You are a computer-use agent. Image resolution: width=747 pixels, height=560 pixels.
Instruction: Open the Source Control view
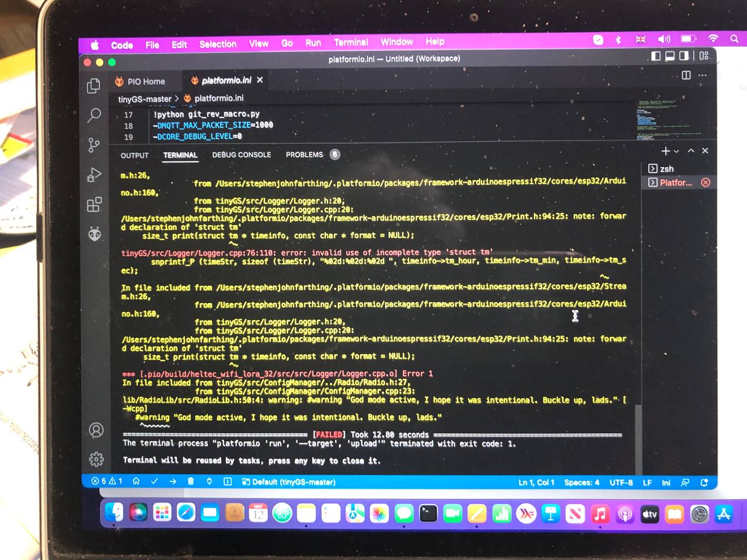click(x=93, y=145)
